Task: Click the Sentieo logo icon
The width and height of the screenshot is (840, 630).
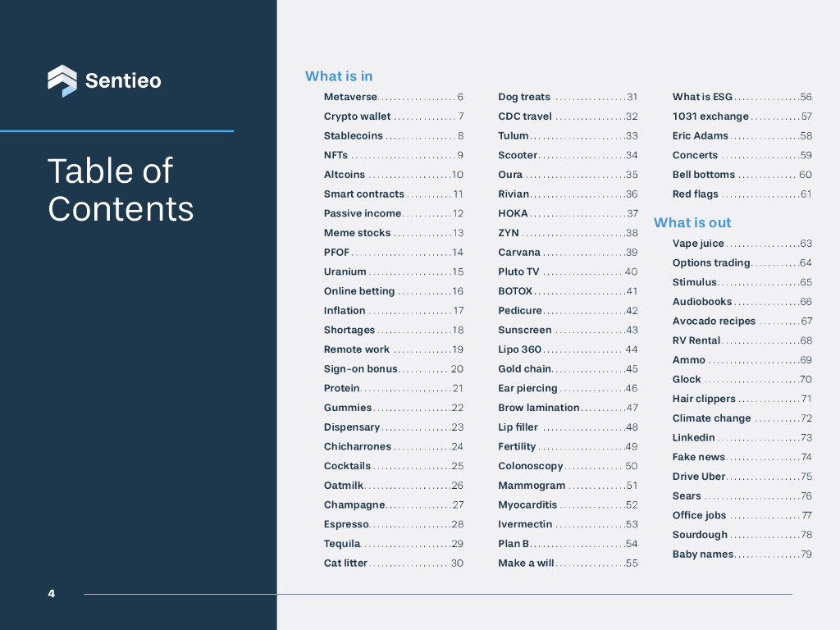Action: click(x=62, y=80)
